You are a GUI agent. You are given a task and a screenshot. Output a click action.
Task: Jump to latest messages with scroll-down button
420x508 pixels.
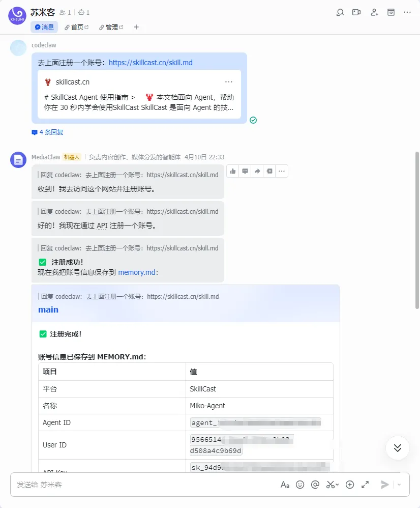click(397, 448)
